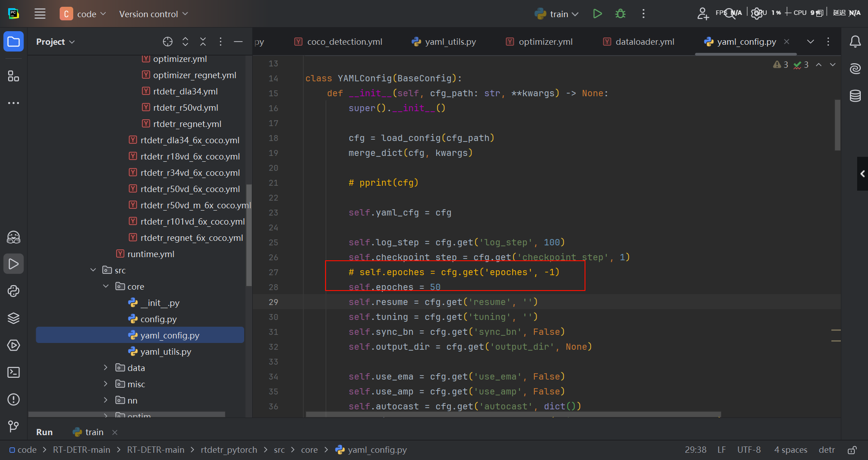
Task: Open more run actions menu
Action: [x=643, y=14]
